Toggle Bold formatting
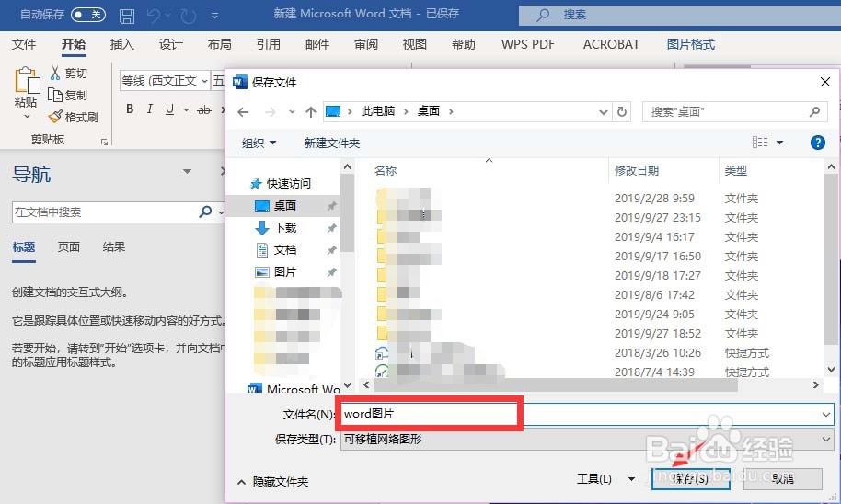 pos(130,109)
